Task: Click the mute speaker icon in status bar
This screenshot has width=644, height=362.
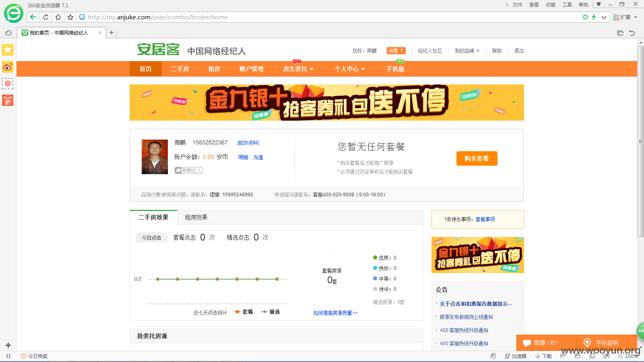Action: pos(606,356)
